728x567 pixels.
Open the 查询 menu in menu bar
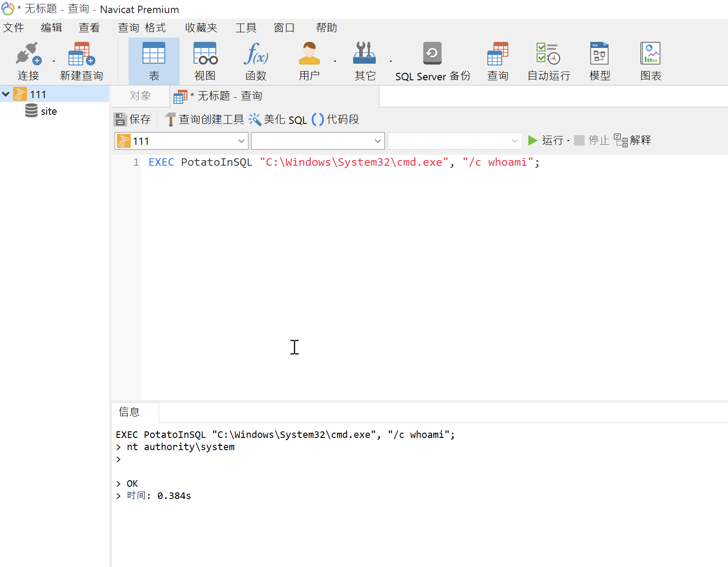pyautogui.click(x=129, y=28)
